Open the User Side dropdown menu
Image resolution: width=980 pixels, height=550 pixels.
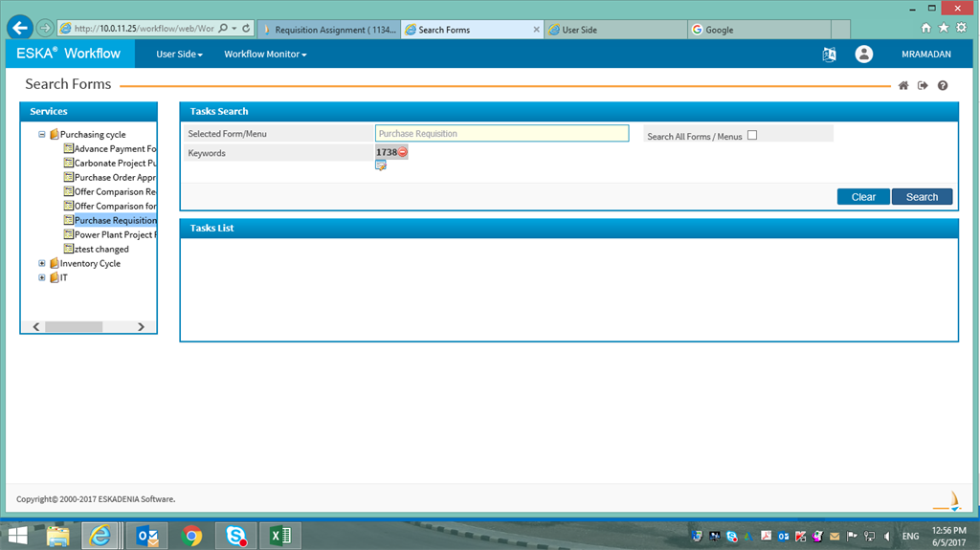[179, 55]
